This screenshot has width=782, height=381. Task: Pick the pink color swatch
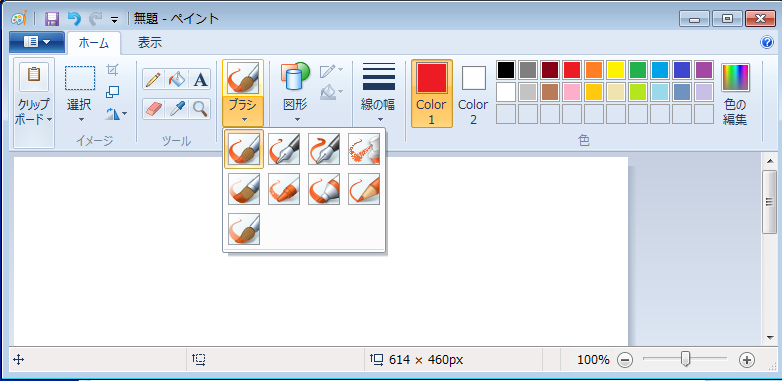(x=572, y=92)
